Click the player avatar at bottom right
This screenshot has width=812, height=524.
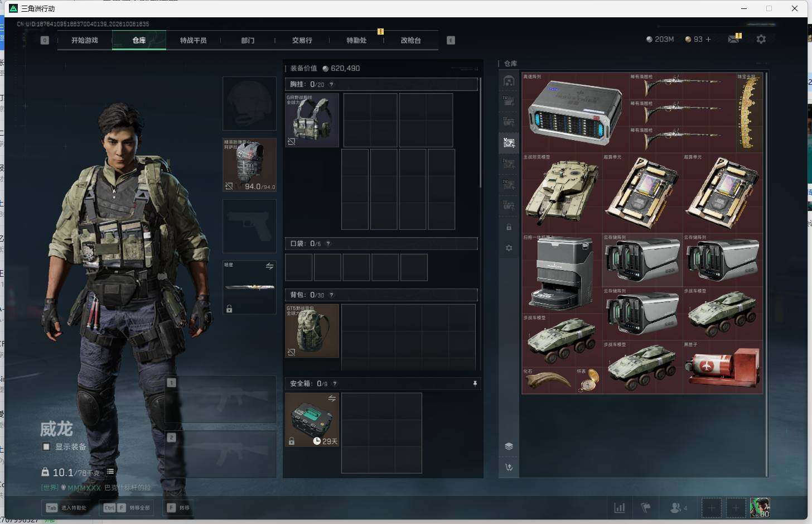tap(760, 507)
